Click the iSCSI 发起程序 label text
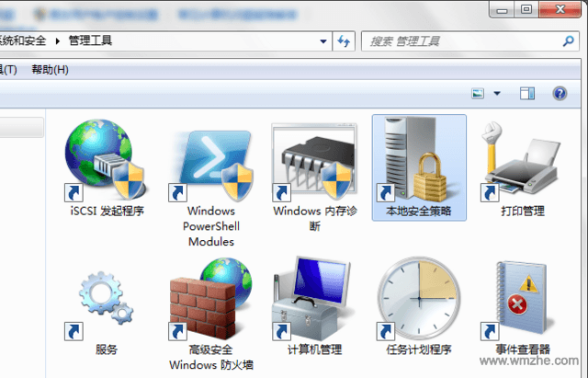 pos(107,212)
